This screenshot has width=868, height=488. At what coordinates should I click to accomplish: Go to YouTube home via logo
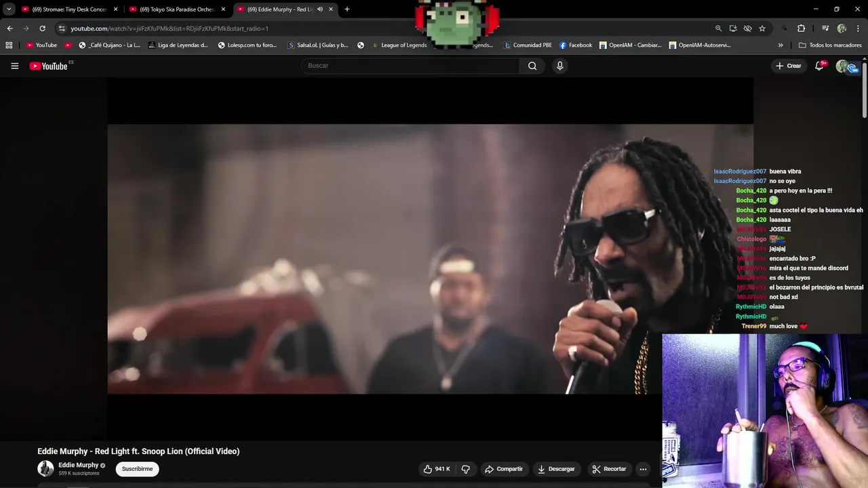49,66
